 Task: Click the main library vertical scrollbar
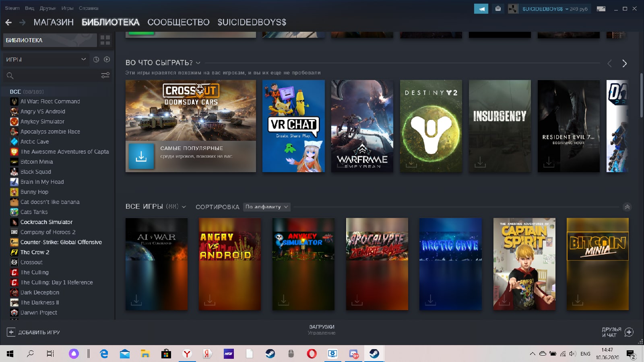[641, 95]
